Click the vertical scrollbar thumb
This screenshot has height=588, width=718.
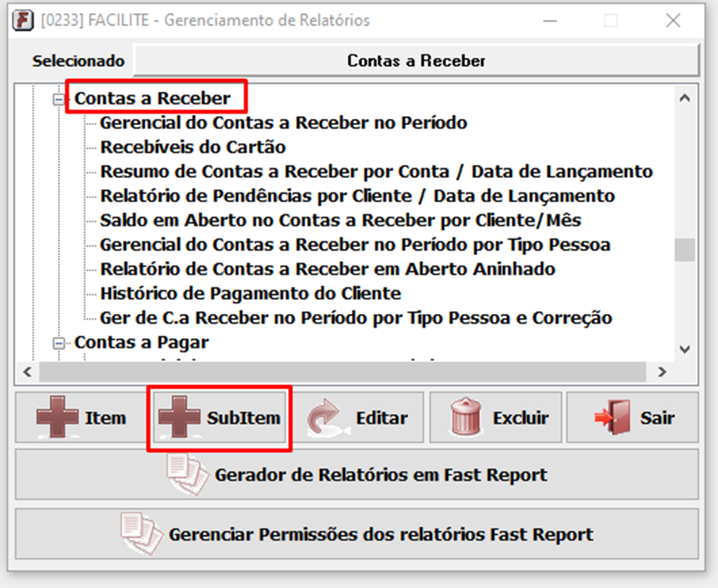tap(685, 250)
